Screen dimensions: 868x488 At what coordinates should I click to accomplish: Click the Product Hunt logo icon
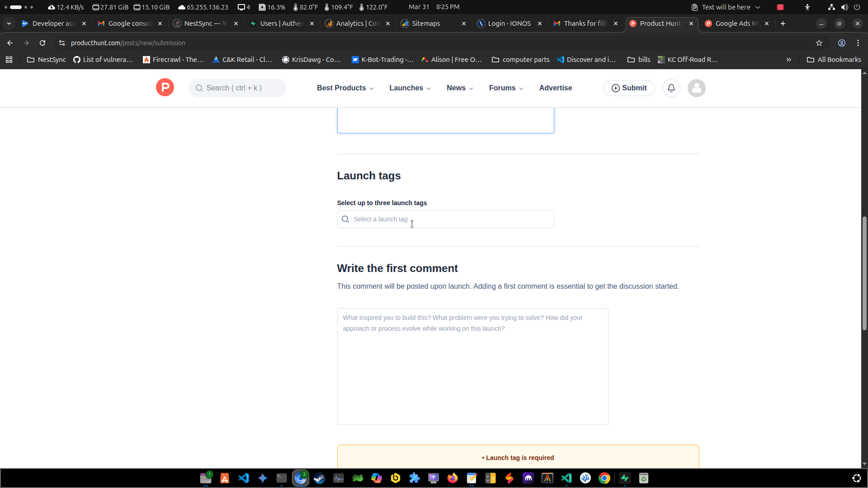165,88
